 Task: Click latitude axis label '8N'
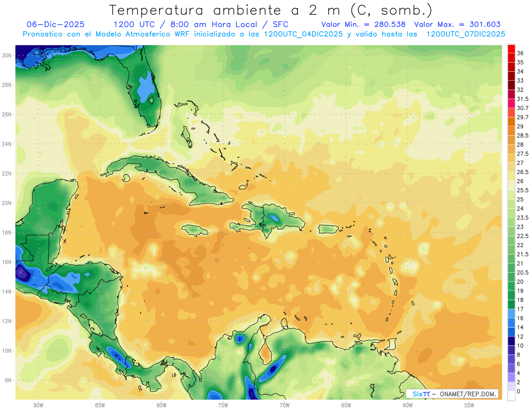[9, 380]
